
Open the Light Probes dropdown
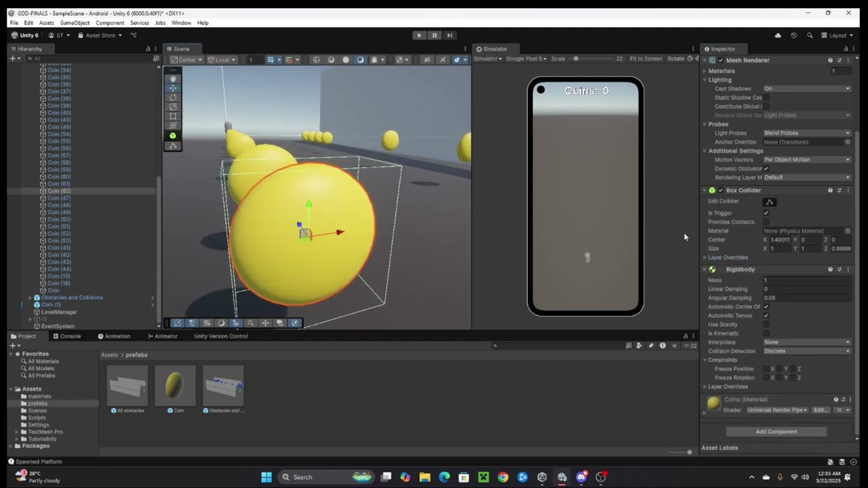[807, 134]
